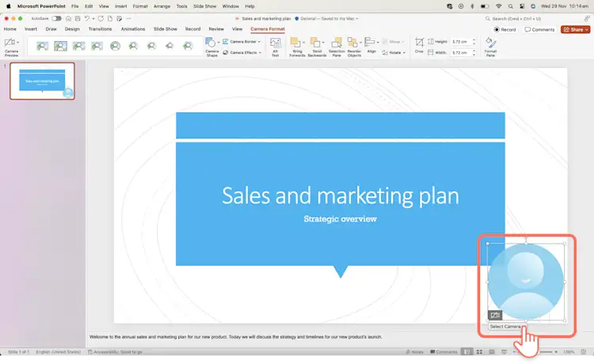Open the Selection Pane
The width and height of the screenshot is (594, 364).
(337, 47)
